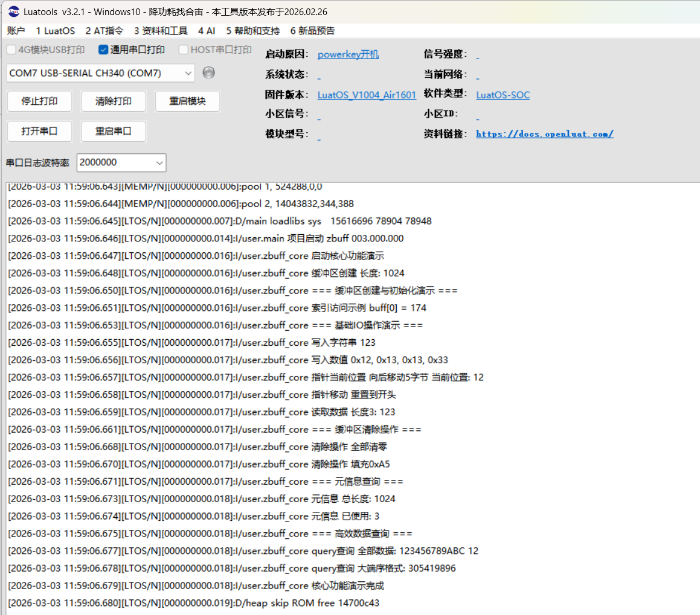Click log line '=== 高效数据查询 ==='
The width and height of the screenshot is (700, 615).
[210, 534]
